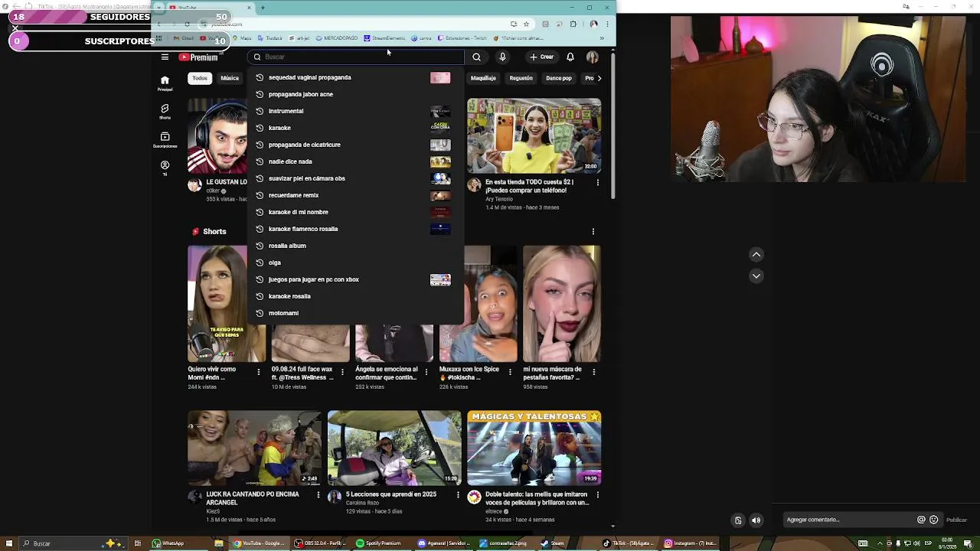Viewport: 980px width, 551px height.
Task: Choose 'instrumental' search suggestion
Action: point(355,111)
